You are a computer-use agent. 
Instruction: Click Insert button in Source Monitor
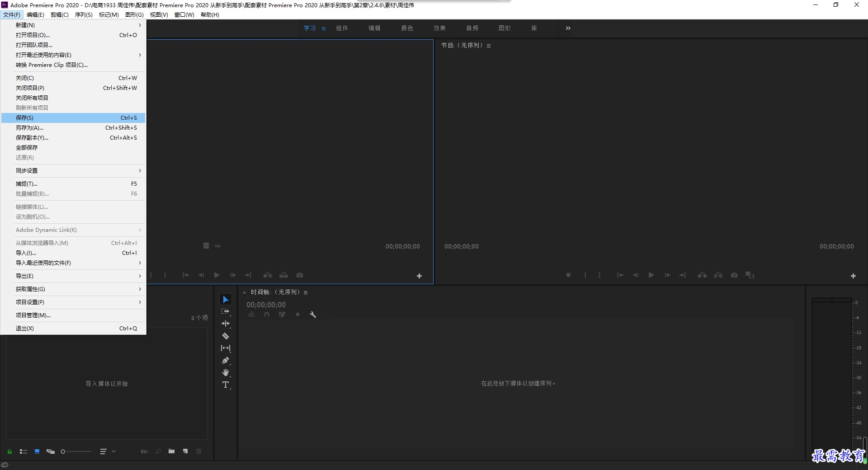coord(268,275)
